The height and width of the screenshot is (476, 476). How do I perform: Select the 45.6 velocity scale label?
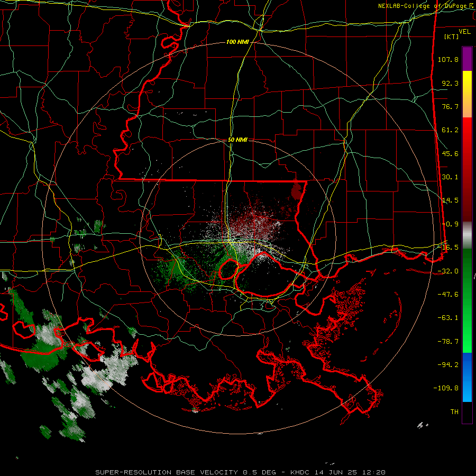point(450,153)
